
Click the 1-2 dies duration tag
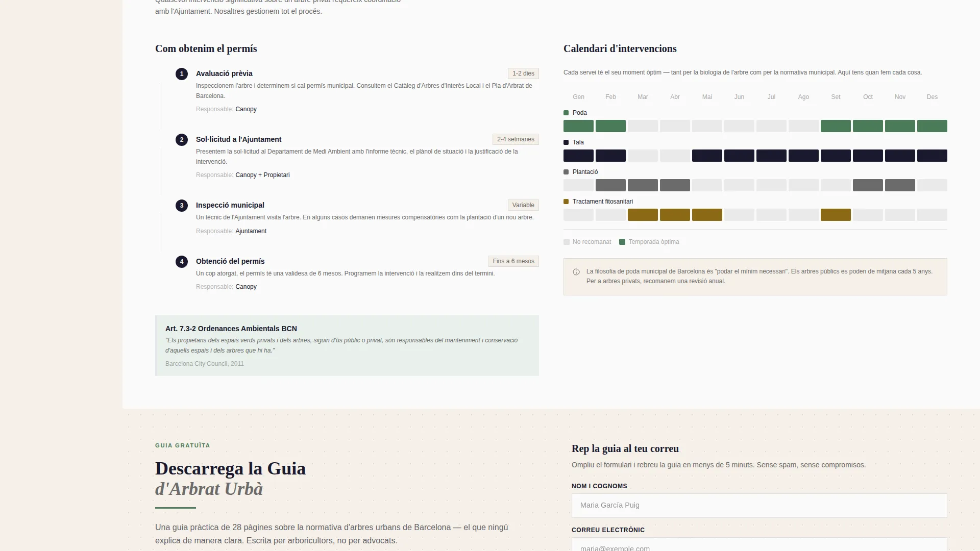pyautogui.click(x=523, y=73)
